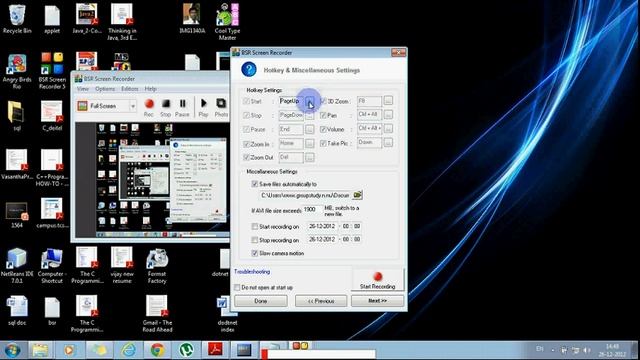Click the ellipsis button for Pan hotkey
The height and width of the screenshot is (360, 640).
pos(388,115)
